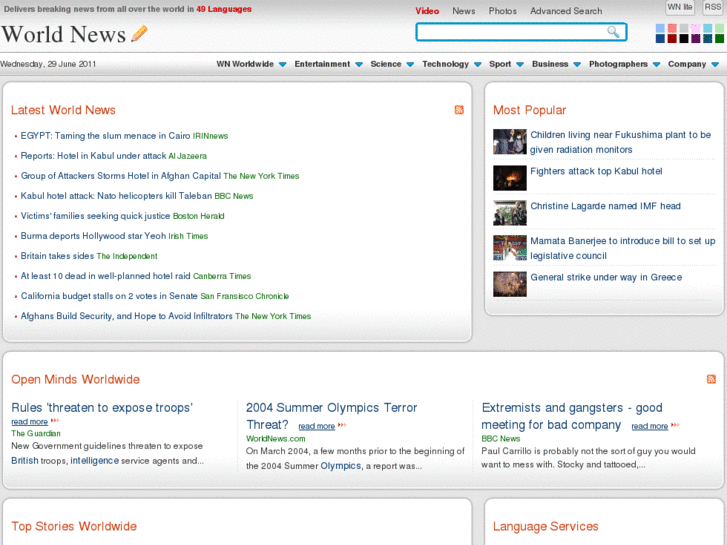Click the pencil icon beside World News
The image size is (727, 545).
point(139,33)
